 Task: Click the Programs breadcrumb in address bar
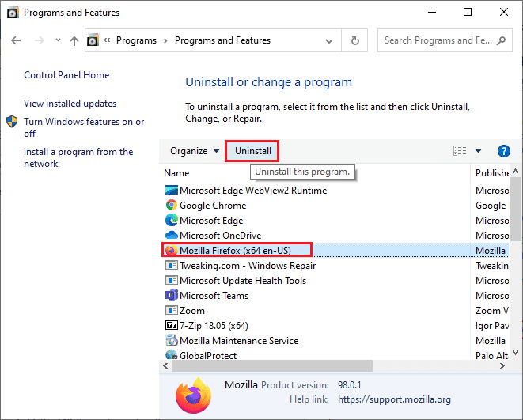click(136, 40)
